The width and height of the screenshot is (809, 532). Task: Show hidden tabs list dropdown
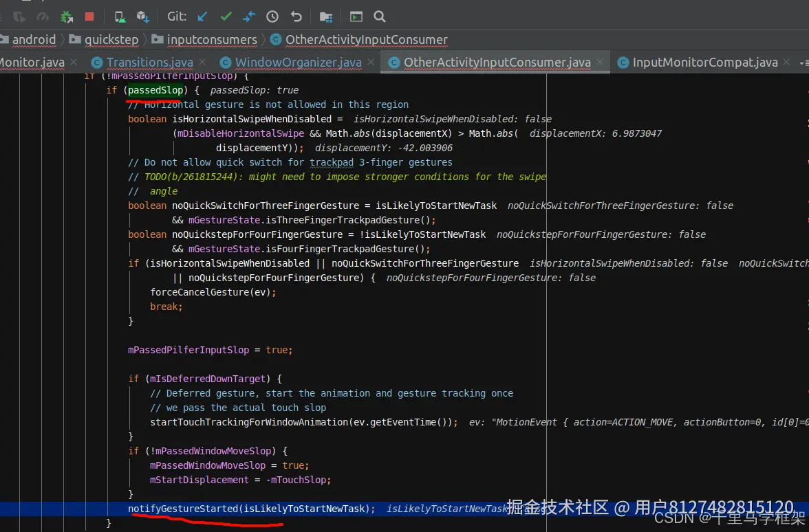(x=803, y=63)
